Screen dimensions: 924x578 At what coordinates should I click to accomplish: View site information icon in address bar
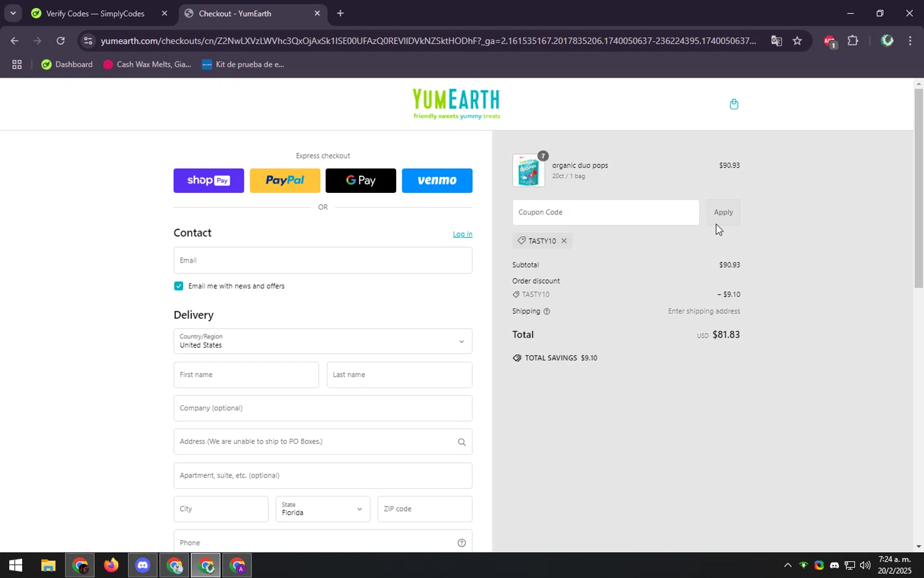pyautogui.click(x=88, y=41)
